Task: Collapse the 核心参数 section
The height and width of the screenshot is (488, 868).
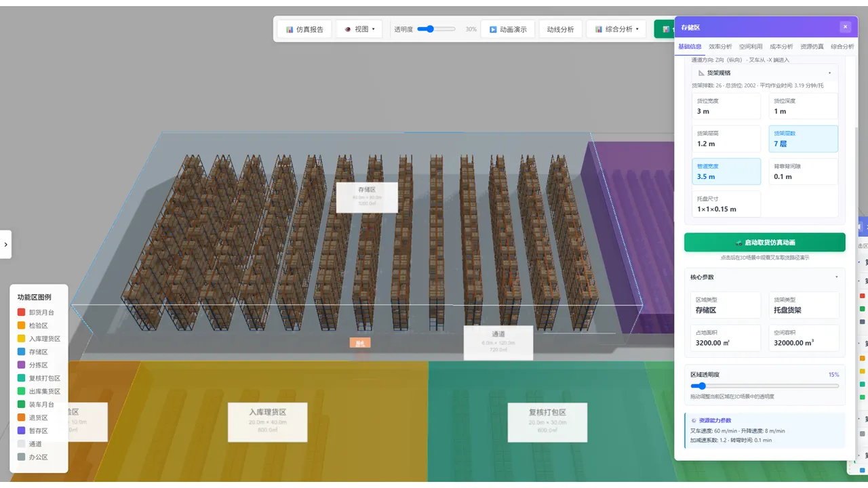Action: (765, 277)
